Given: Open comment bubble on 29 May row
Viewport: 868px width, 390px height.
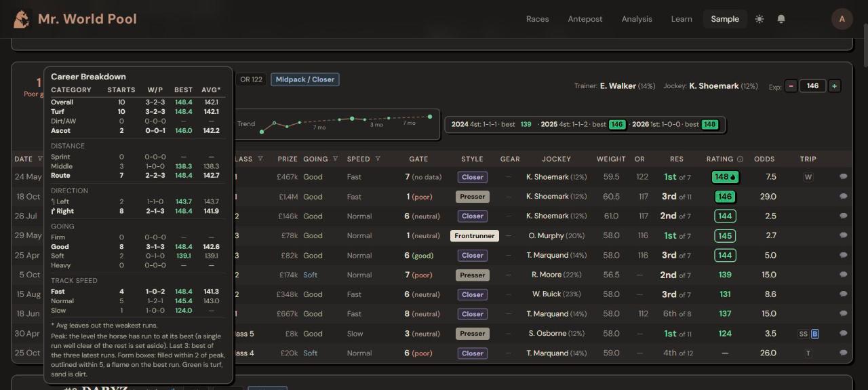Looking at the screenshot, I should [x=844, y=235].
